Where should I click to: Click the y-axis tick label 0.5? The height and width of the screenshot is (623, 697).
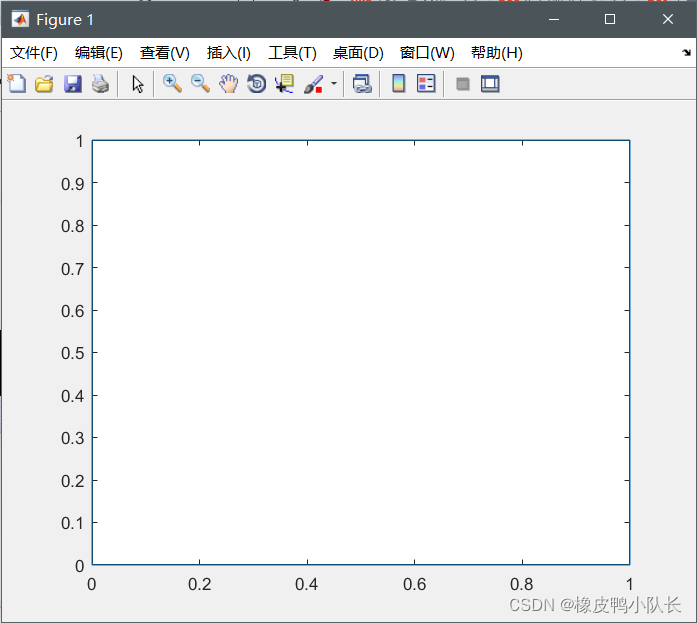point(72,353)
